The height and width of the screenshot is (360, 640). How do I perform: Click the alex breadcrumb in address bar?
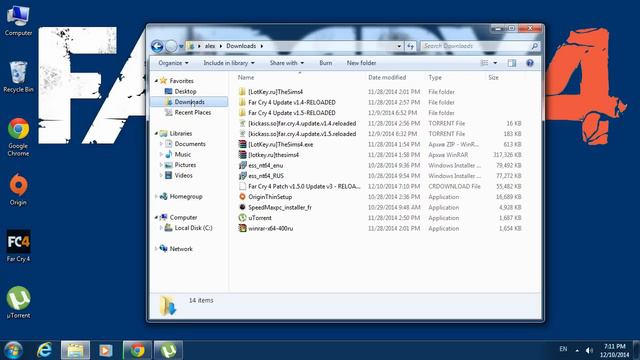click(210, 46)
